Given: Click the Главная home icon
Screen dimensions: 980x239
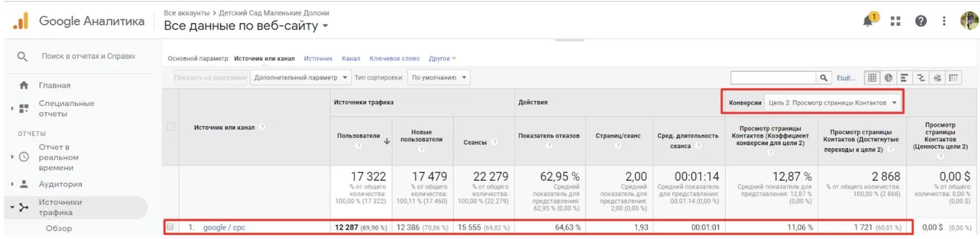Looking at the screenshot, I should (24, 85).
